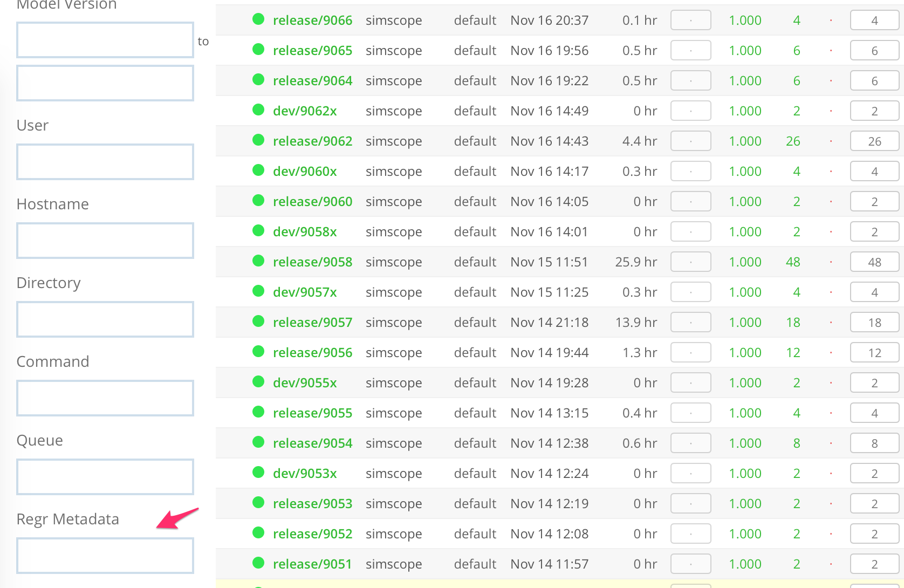This screenshot has height=588, width=904.
Task: Open the release/9066 regression link
Action: coord(312,20)
